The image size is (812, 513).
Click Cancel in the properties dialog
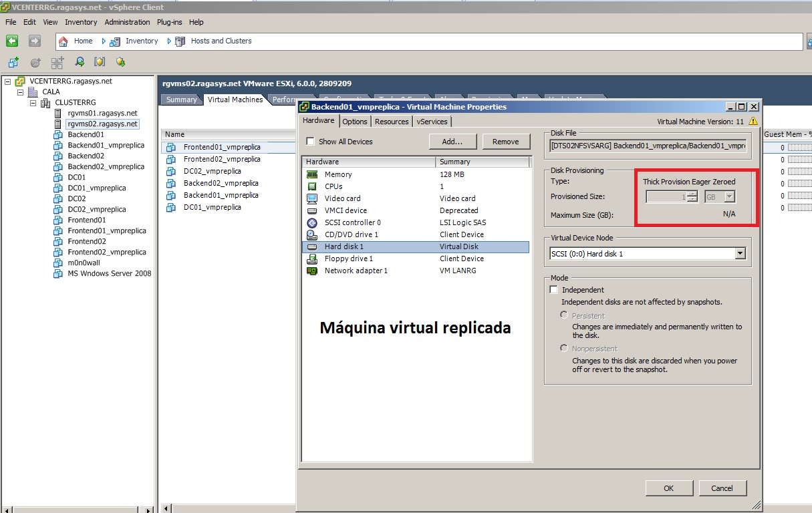pos(722,488)
